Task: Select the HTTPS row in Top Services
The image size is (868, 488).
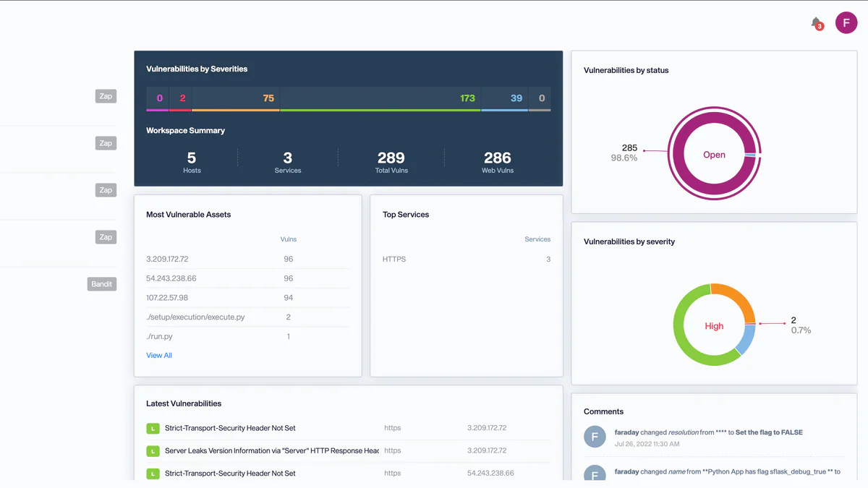Action: pos(466,259)
